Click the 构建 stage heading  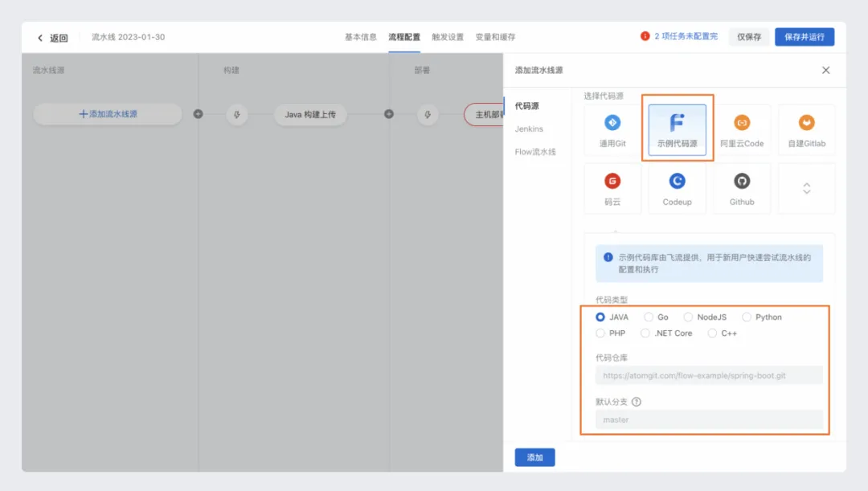[x=231, y=70]
